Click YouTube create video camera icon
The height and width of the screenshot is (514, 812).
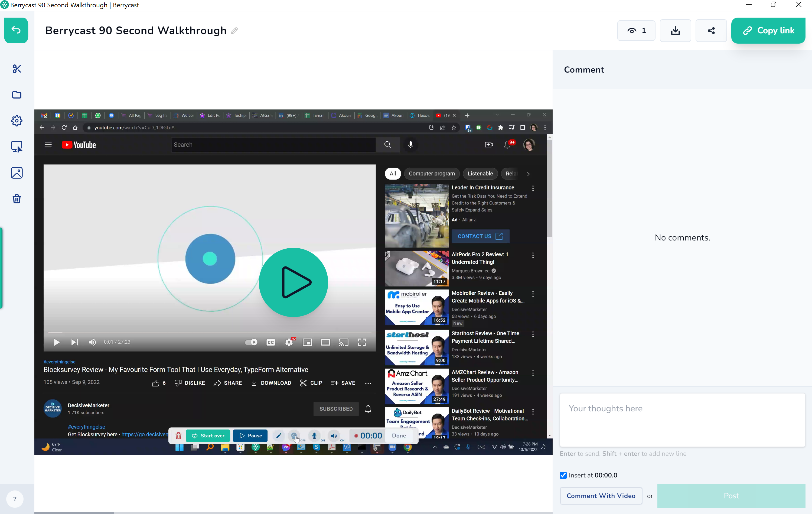(489, 145)
